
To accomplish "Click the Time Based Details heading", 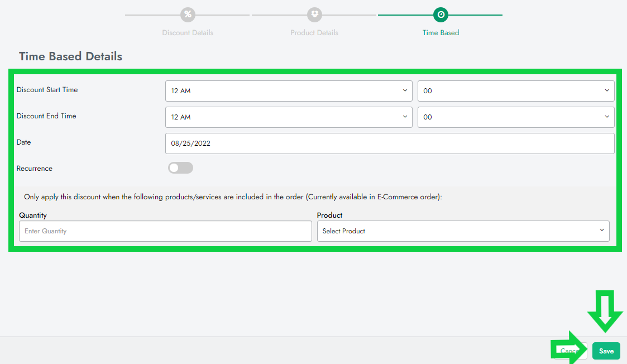I will pos(70,56).
